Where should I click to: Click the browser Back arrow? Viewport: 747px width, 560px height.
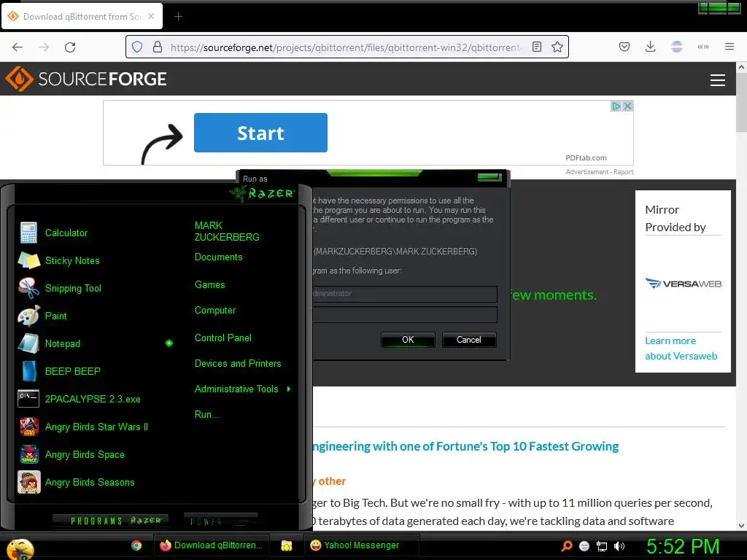coord(18,47)
